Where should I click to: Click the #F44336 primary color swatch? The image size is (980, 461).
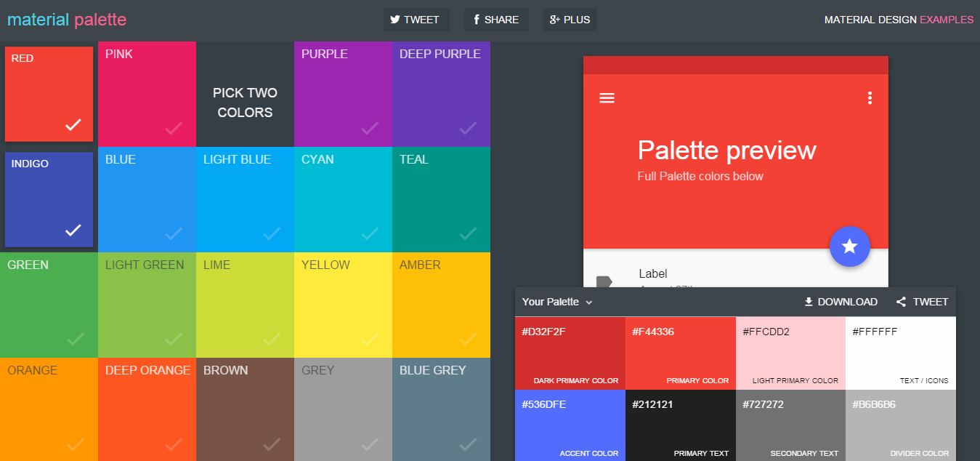pyautogui.click(x=681, y=353)
